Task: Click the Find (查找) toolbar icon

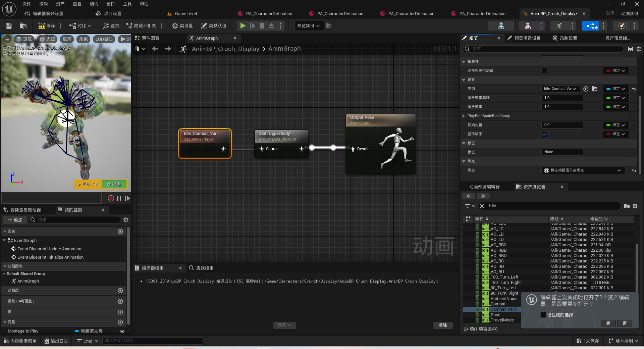Action: pyautogui.click(x=111, y=26)
